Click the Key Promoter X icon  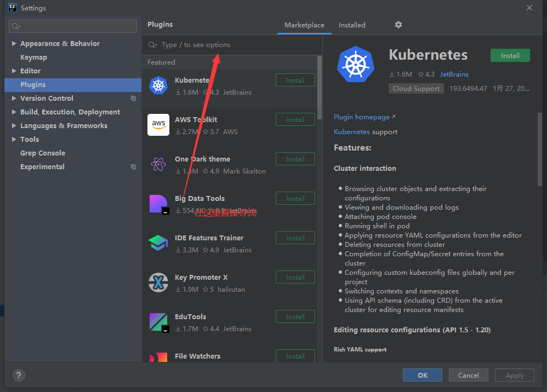(158, 283)
